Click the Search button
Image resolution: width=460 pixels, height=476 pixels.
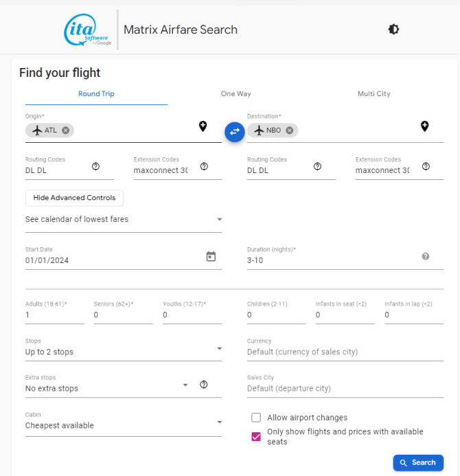point(418,462)
